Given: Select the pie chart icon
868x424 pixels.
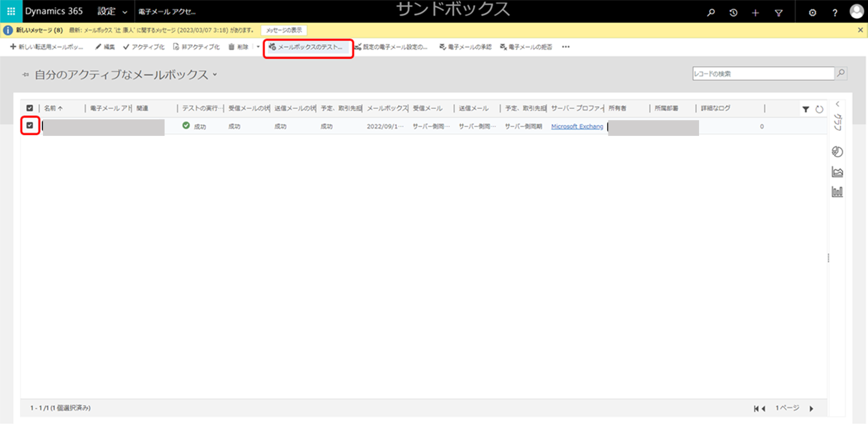Looking at the screenshot, I should pos(837,152).
